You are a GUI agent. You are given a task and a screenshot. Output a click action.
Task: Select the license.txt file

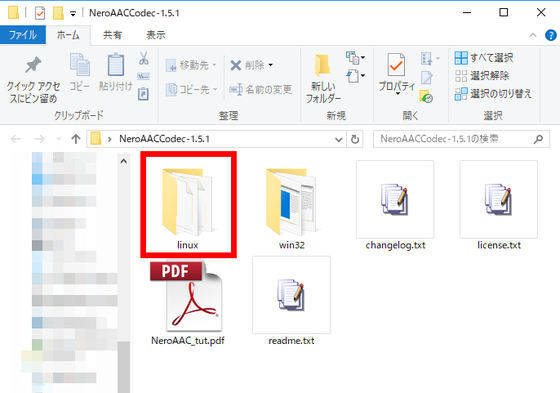(499, 205)
